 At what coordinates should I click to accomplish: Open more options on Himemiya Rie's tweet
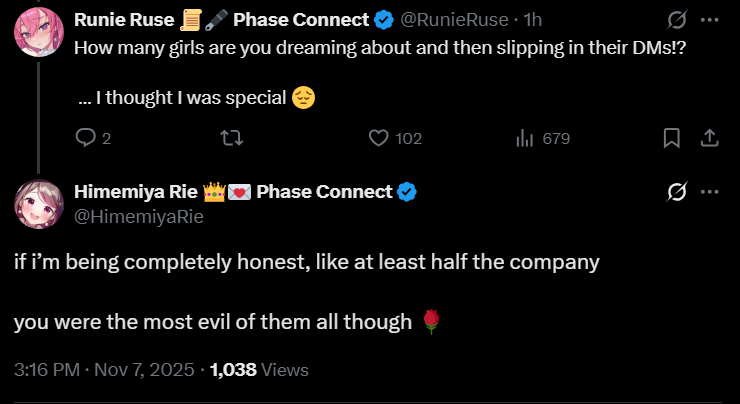tap(709, 191)
